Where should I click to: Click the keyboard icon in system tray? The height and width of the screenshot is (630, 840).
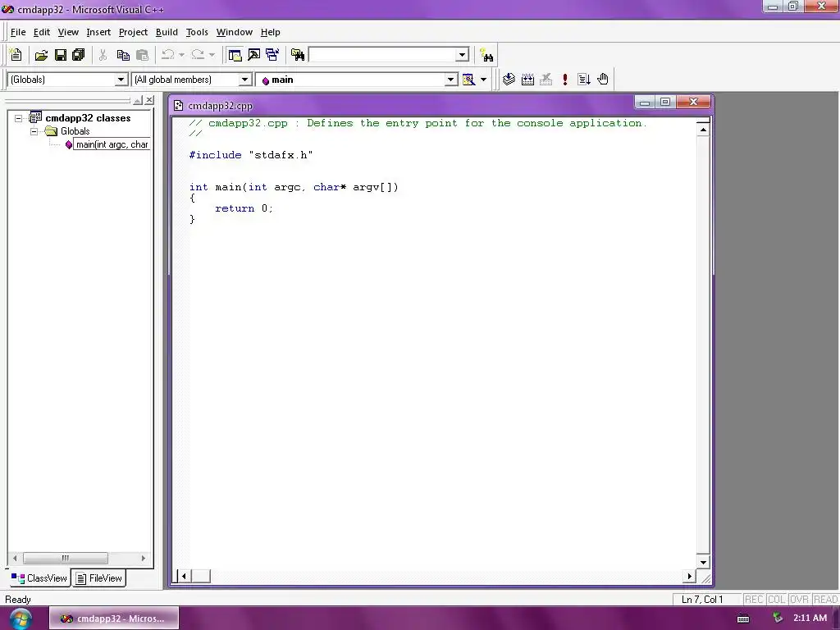[x=743, y=619]
